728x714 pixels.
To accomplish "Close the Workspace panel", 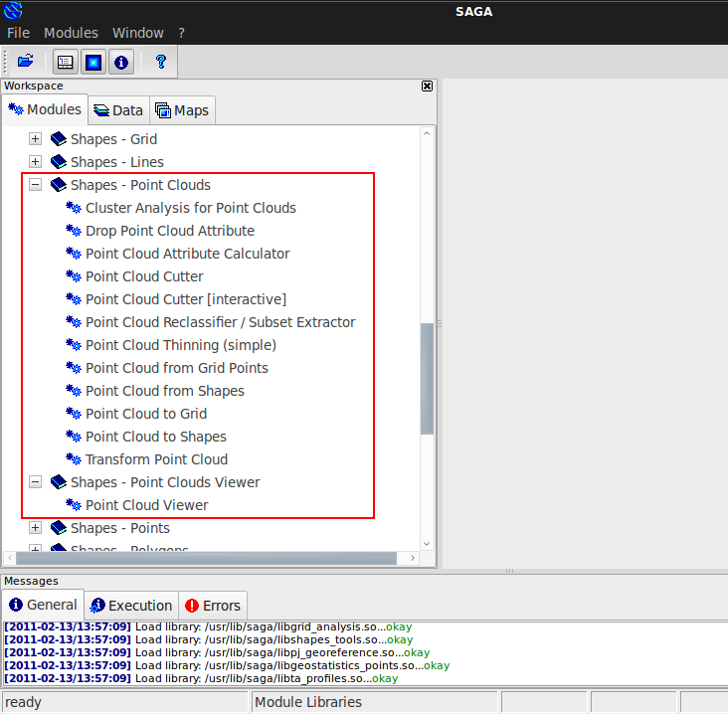I will (428, 87).
